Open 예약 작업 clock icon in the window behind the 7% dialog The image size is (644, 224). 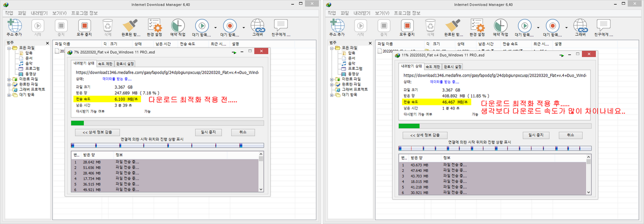click(178, 28)
